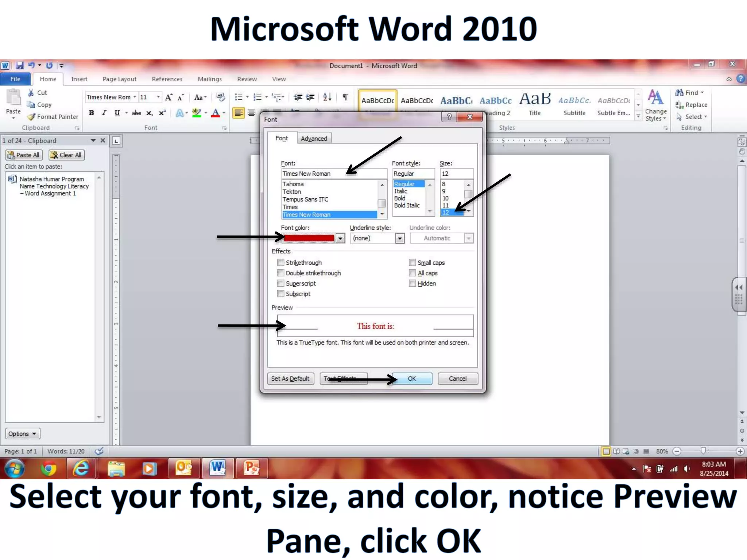747x560 pixels.
Task: Click the Grow Font icon
Action: pyautogui.click(x=169, y=97)
